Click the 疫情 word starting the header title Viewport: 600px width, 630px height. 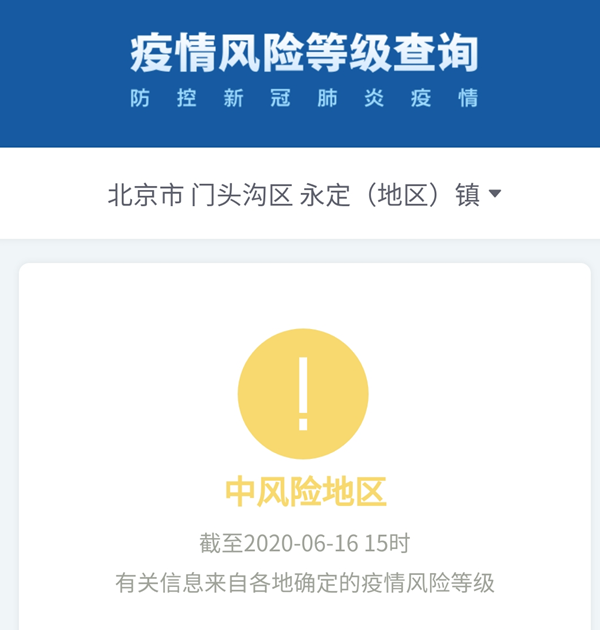tap(173, 53)
